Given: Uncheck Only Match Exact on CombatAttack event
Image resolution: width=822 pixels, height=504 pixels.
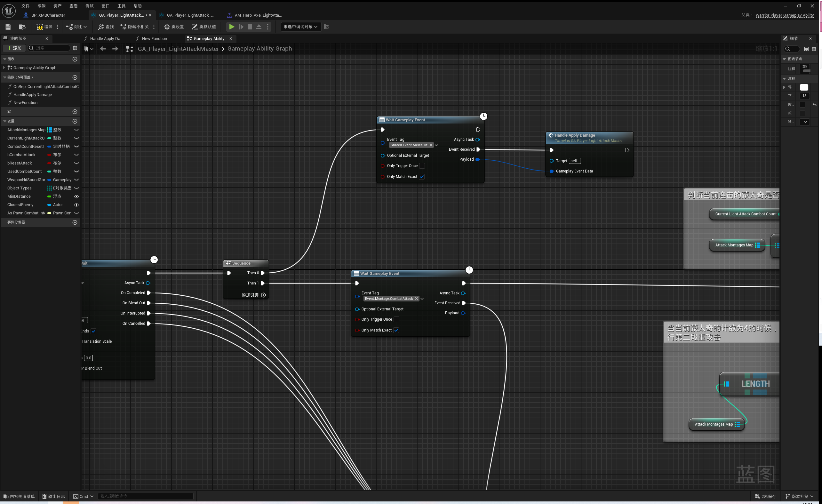Looking at the screenshot, I should pos(396,330).
